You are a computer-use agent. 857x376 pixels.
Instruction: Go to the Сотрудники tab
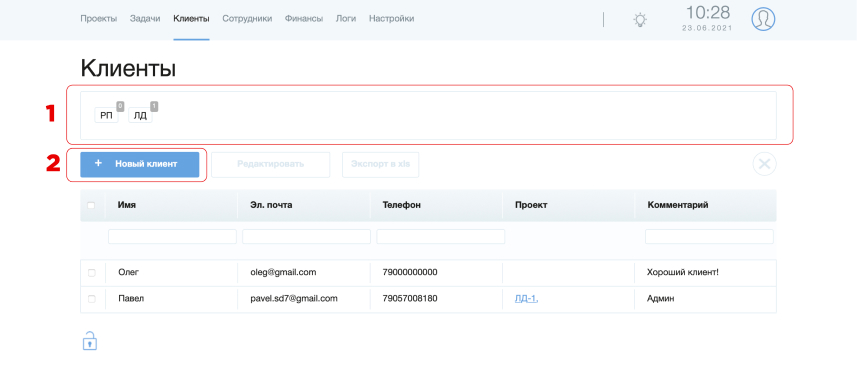tap(247, 19)
